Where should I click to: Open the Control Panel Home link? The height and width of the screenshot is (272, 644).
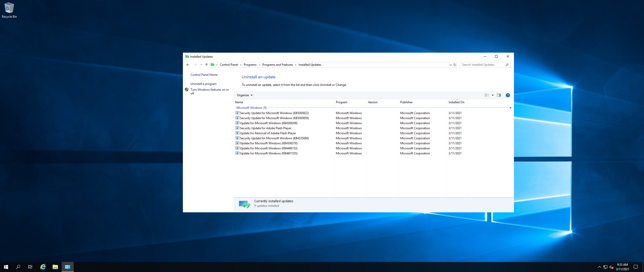(204, 75)
